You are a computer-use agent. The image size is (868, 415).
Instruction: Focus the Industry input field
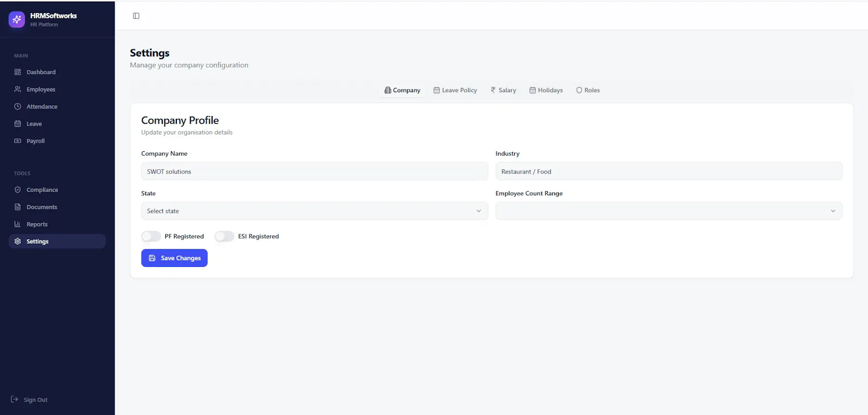(669, 171)
